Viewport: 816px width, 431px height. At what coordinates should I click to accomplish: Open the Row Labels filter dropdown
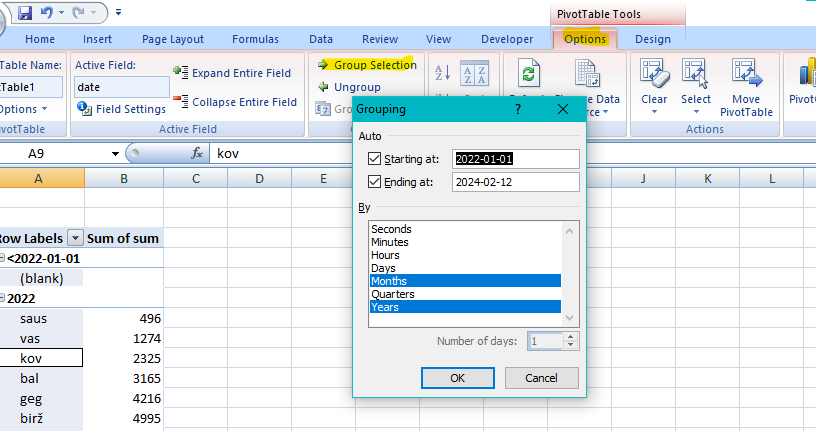tap(74, 238)
